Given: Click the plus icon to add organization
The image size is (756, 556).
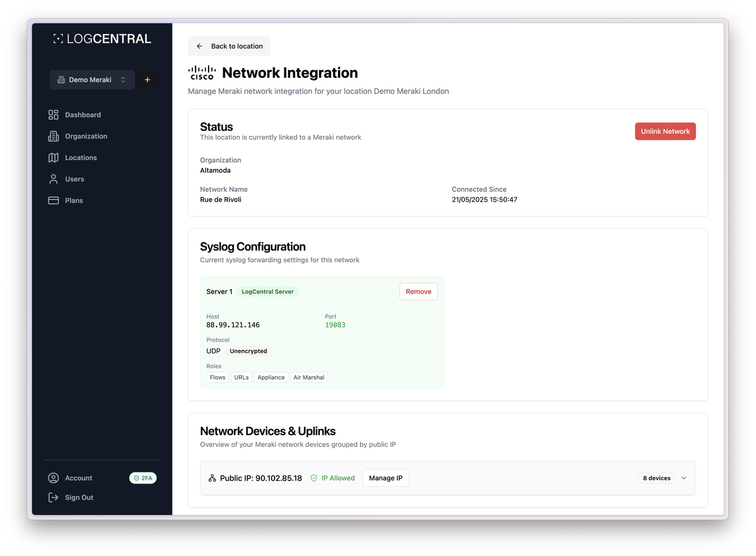Looking at the screenshot, I should [147, 80].
